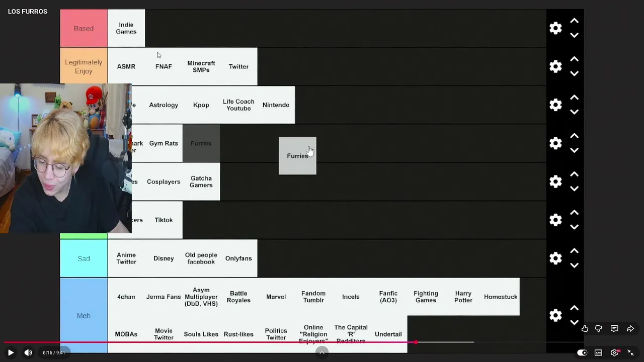Select the Life Coach Youtube tile
The image size is (644, 362).
238,105
